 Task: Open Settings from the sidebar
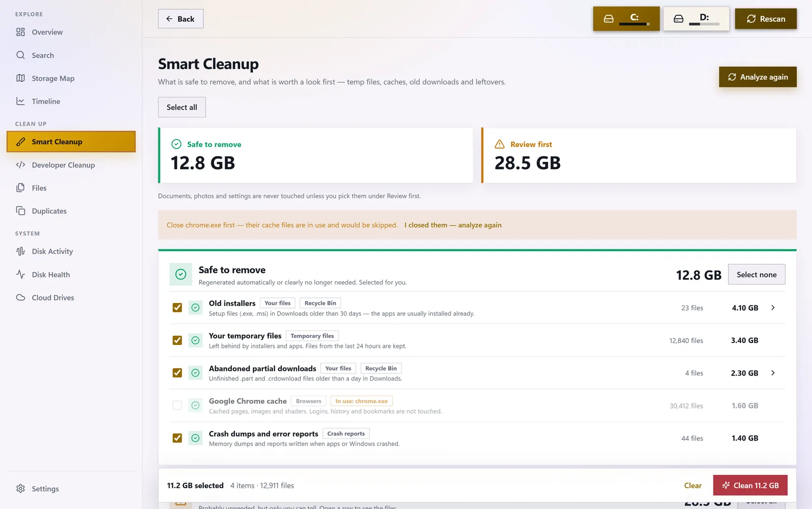[71, 489]
